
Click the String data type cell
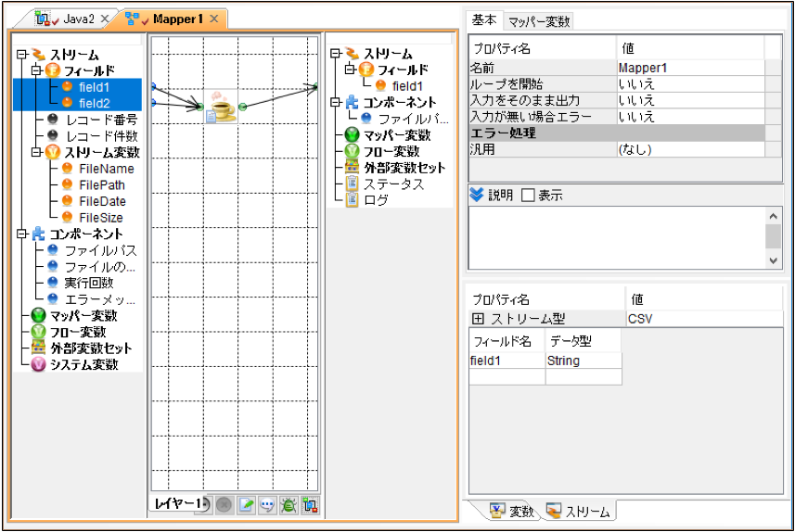point(583,361)
